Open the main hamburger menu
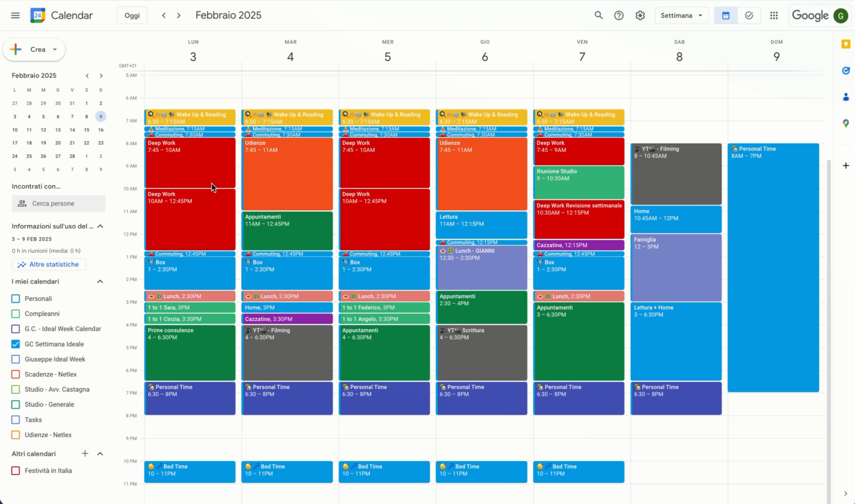 click(15, 15)
